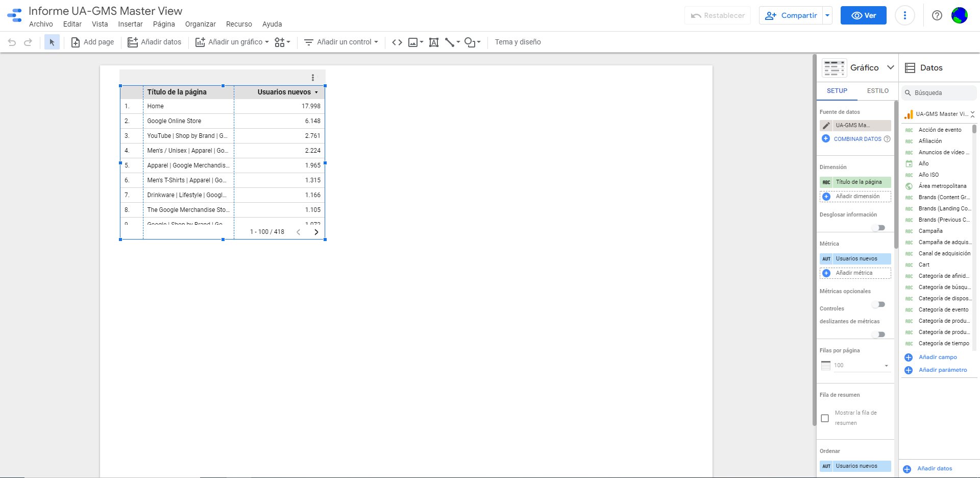Click the insert image icon
The width and height of the screenshot is (980, 478).
(x=415, y=42)
